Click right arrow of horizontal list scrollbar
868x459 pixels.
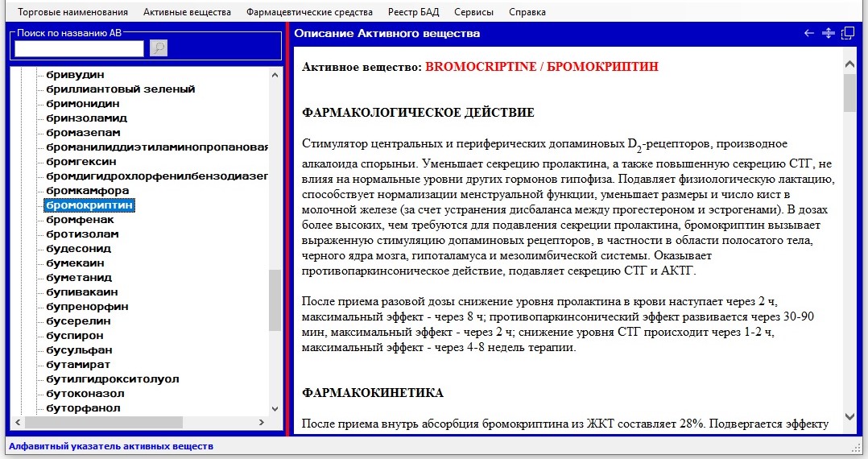[261, 422]
